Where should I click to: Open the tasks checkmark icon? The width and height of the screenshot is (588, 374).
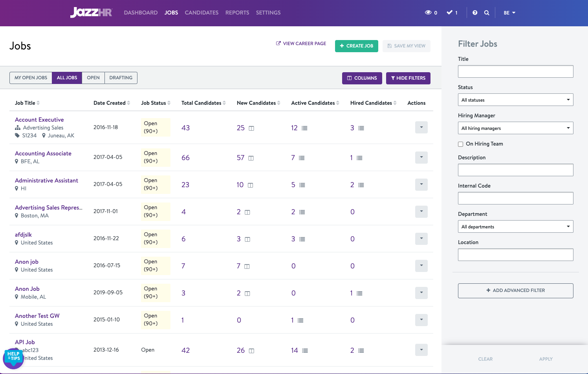pyautogui.click(x=450, y=13)
